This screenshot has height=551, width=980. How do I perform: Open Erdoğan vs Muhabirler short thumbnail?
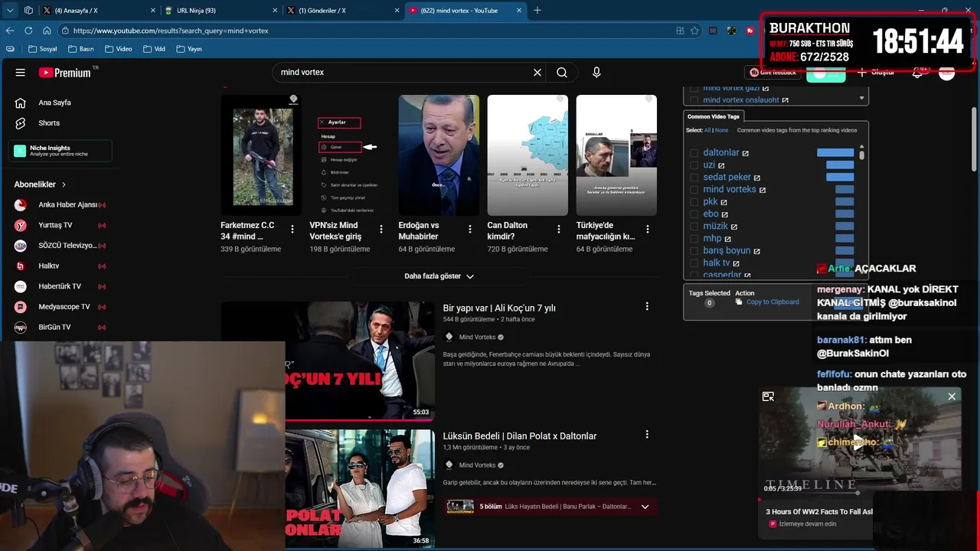point(439,155)
